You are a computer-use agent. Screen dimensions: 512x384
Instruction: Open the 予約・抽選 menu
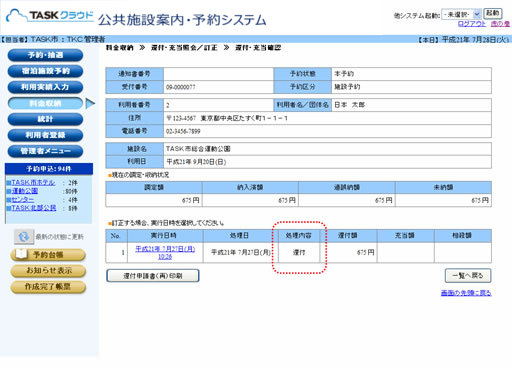click(45, 55)
